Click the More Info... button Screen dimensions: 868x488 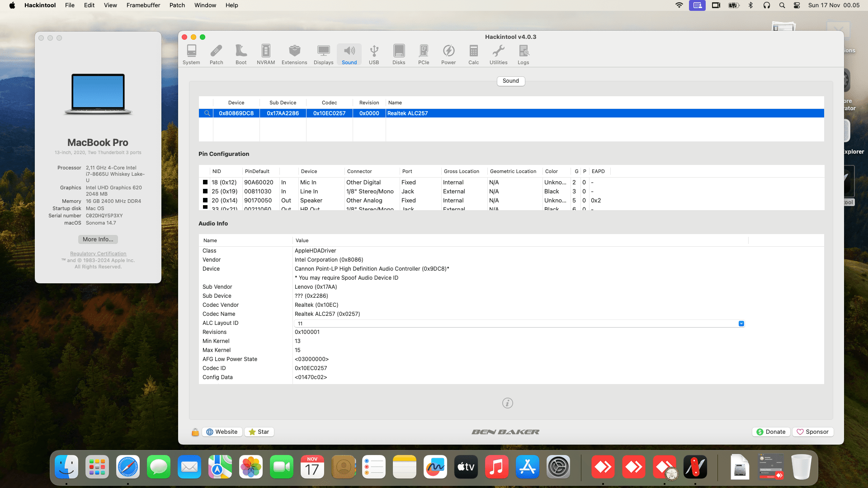(98, 239)
